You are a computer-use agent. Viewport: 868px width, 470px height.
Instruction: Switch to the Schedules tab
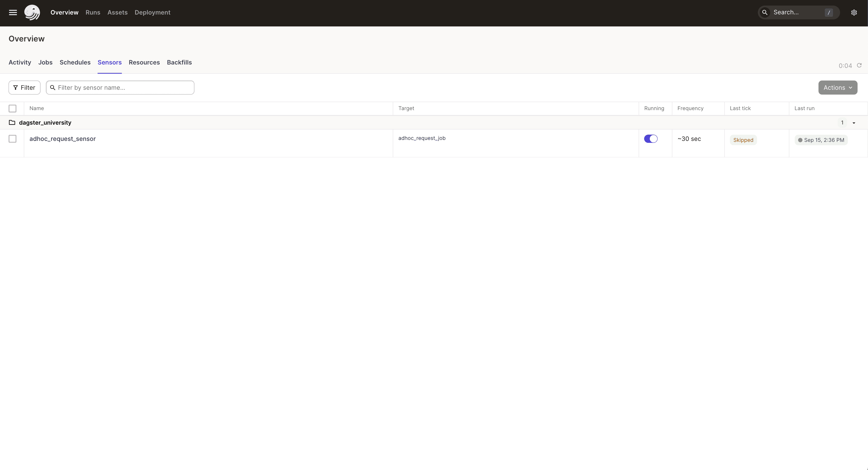[x=75, y=62]
